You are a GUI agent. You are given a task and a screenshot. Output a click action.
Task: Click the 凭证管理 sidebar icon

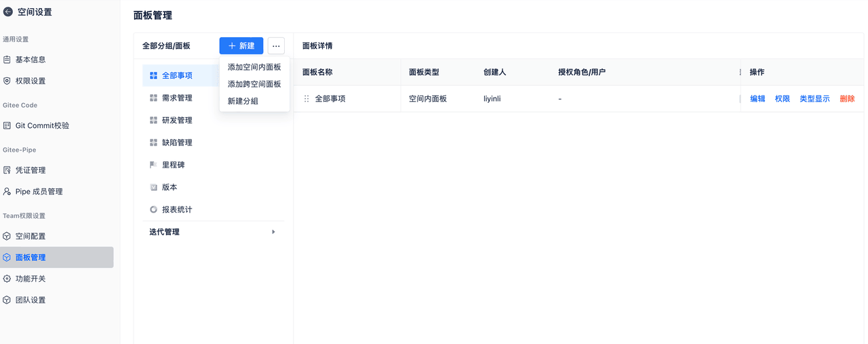point(7,170)
